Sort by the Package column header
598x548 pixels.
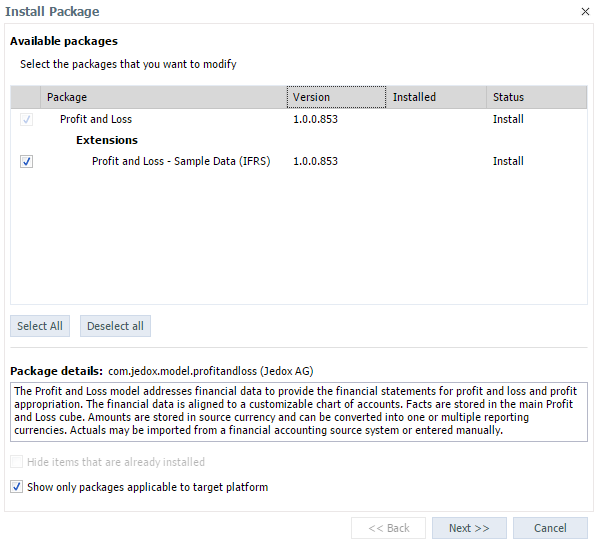(x=164, y=97)
